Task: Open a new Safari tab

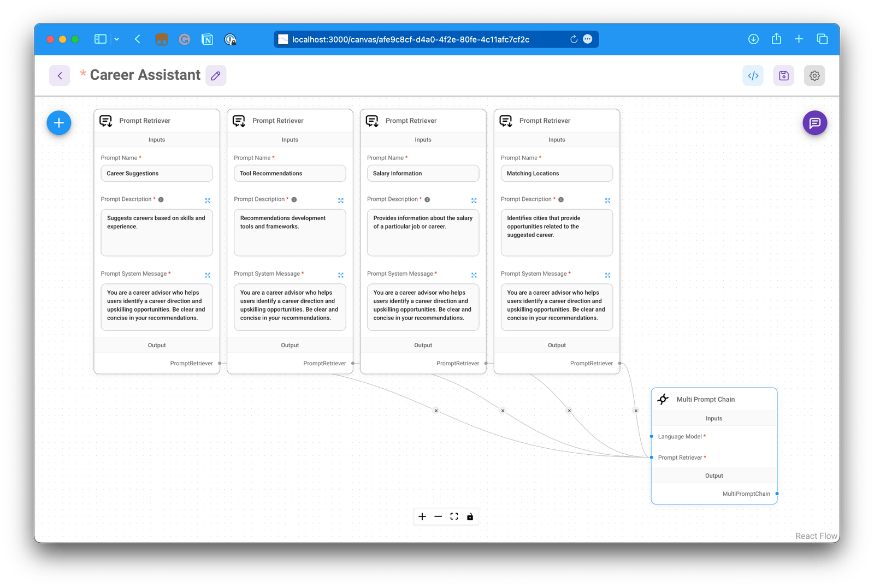Action: click(799, 39)
